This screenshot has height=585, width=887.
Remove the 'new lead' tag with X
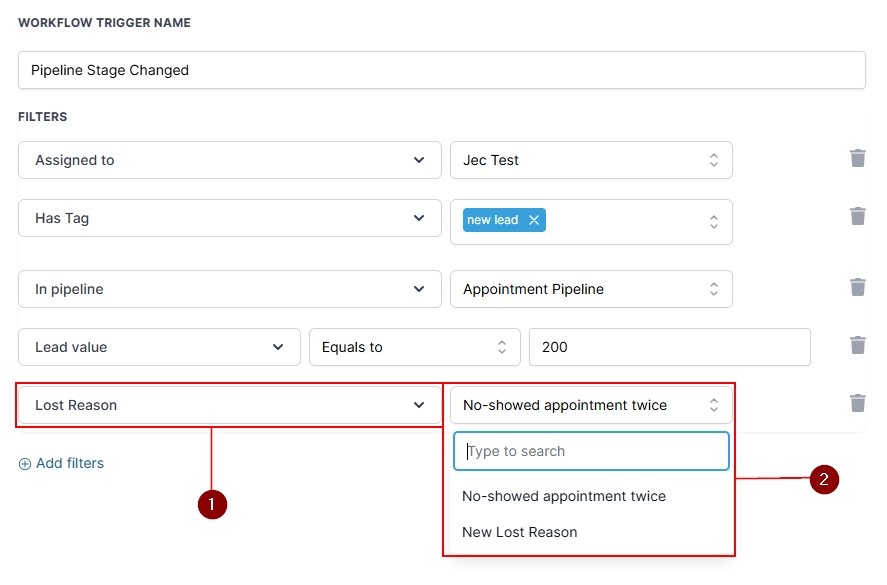(534, 220)
